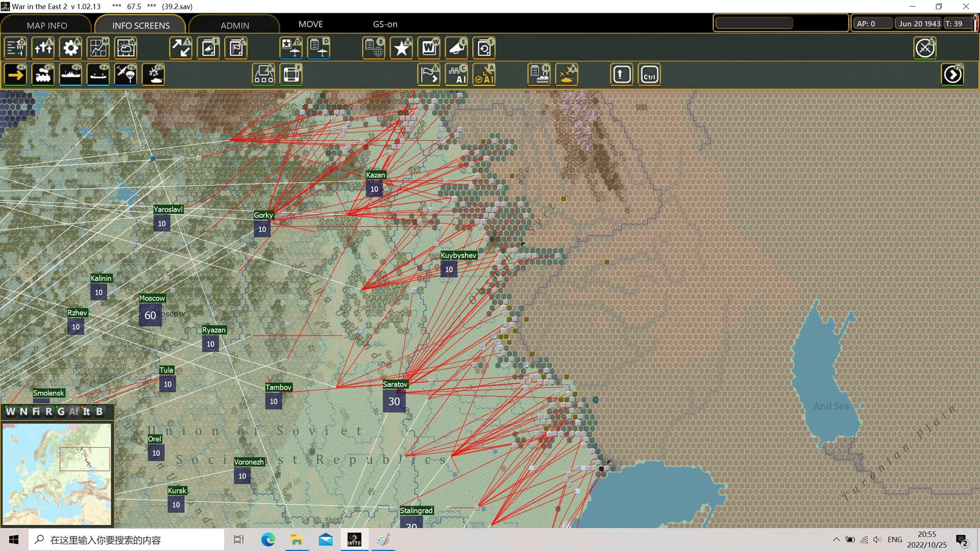Open the Order of Battle screen icon
980x551 pixels.
tap(16, 48)
